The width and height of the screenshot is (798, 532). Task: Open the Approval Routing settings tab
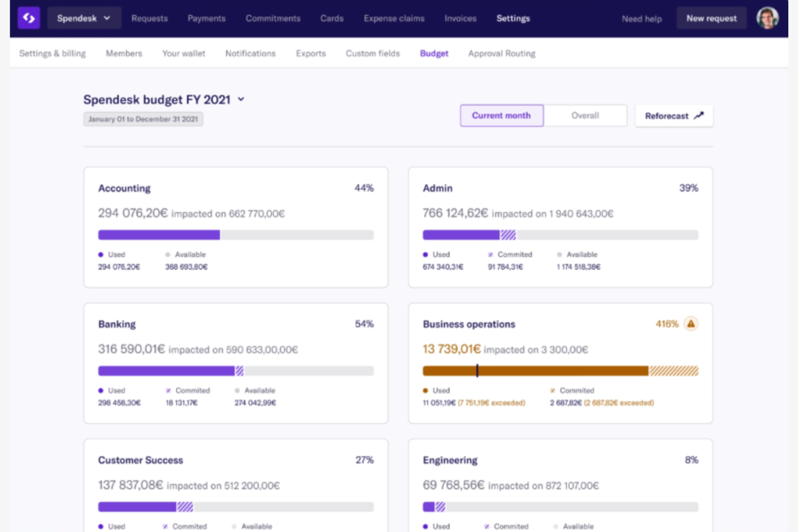click(501, 53)
